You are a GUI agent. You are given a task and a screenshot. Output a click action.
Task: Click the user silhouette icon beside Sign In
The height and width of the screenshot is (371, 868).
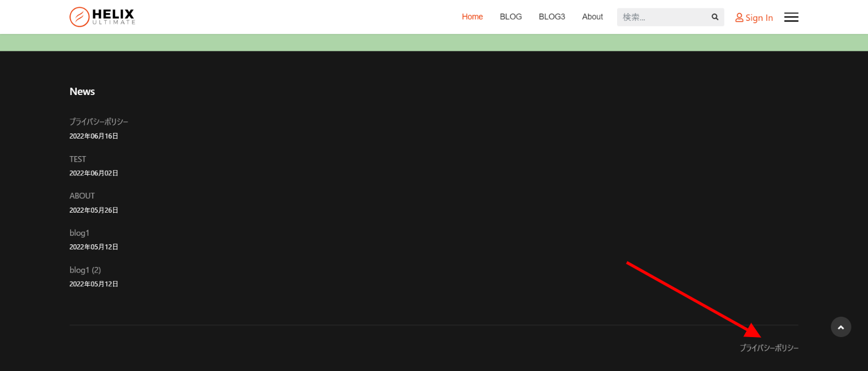[739, 18]
